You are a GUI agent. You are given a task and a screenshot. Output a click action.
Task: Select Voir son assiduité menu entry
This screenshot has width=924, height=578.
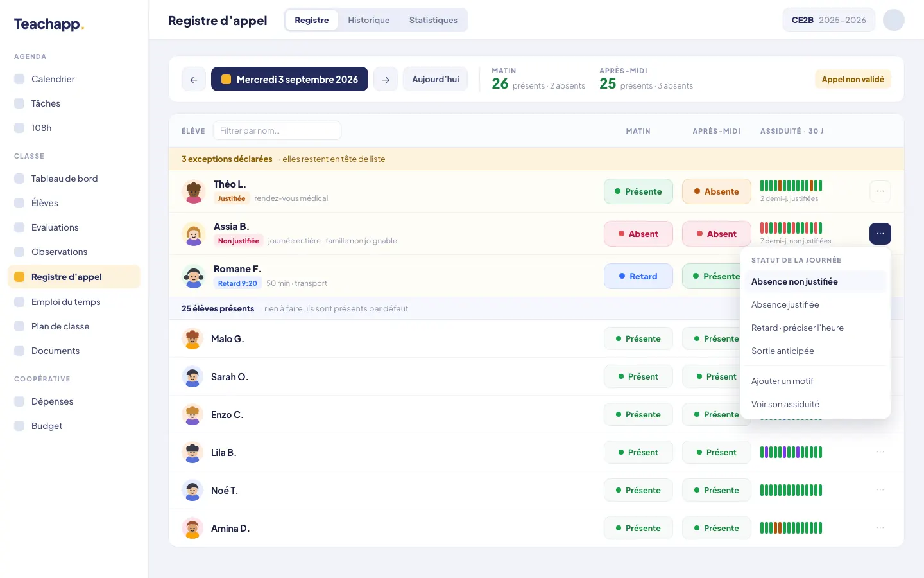[816, 404]
